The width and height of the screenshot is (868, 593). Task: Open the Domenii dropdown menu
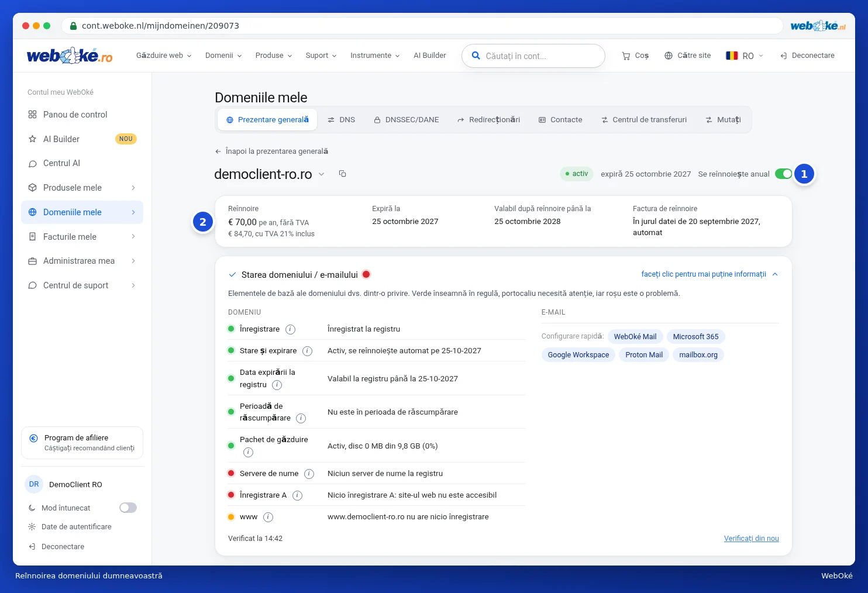point(223,56)
